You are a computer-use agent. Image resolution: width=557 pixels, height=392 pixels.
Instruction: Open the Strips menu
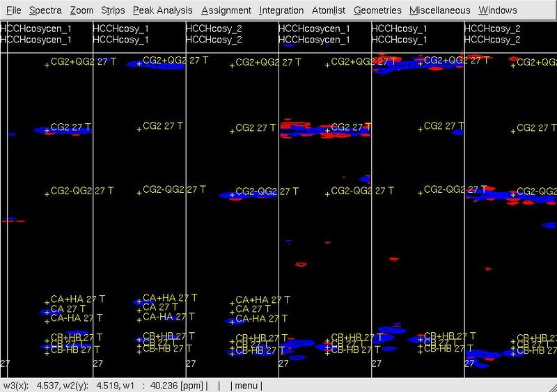click(x=113, y=10)
